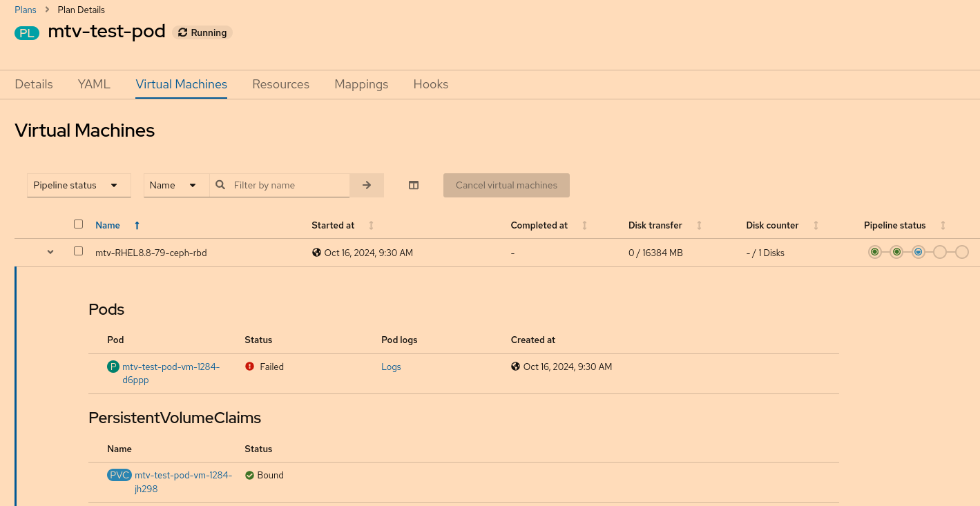Click the PersistentVolumeClaims section heading
The image size is (980, 506).
point(175,418)
